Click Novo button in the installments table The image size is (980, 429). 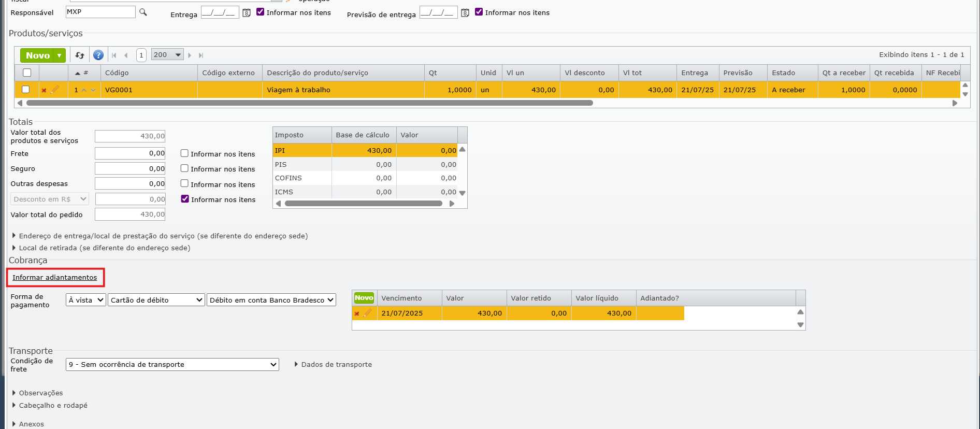364,298
